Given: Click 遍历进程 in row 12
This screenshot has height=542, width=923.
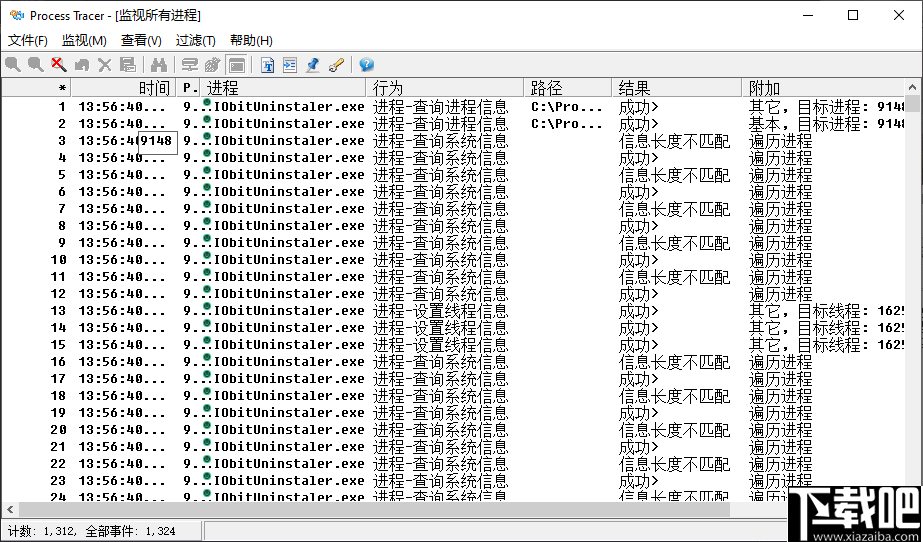Looking at the screenshot, I should pos(780,294).
